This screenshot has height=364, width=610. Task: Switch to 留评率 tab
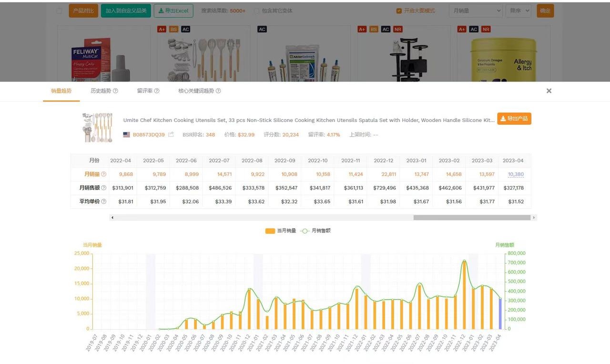coord(144,91)
